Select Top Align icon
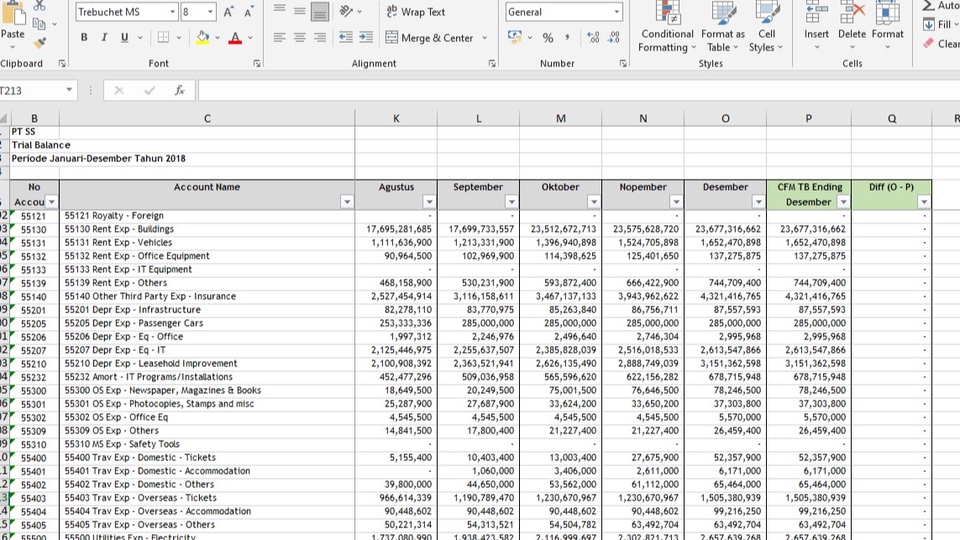This screenshot has height=540, width=960. (x=279, y=11)
